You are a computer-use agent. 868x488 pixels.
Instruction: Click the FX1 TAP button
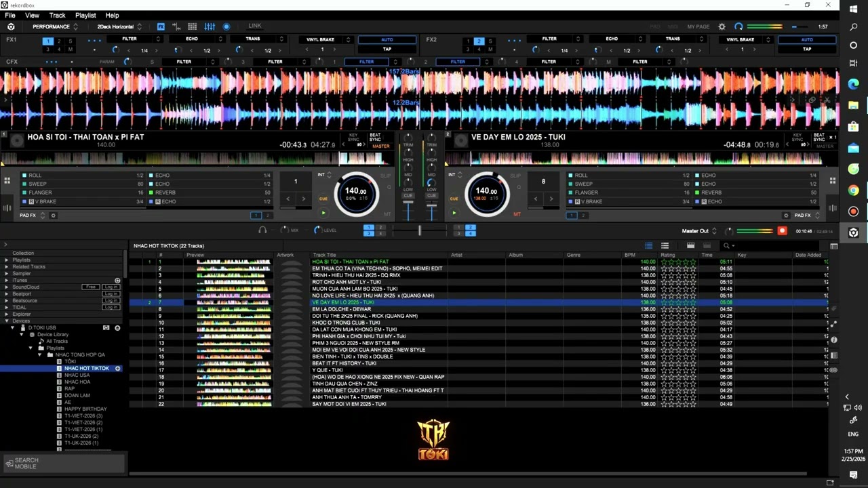[387, 49]
